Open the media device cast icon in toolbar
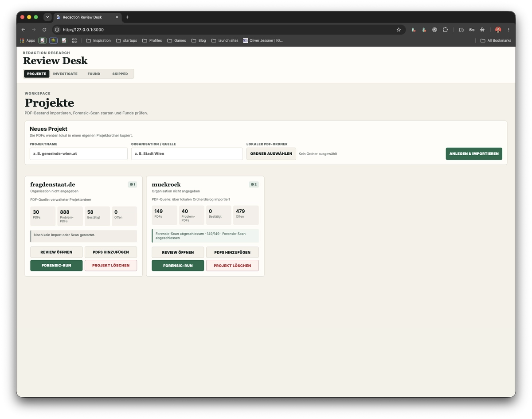532x419 pixels. 461,30
